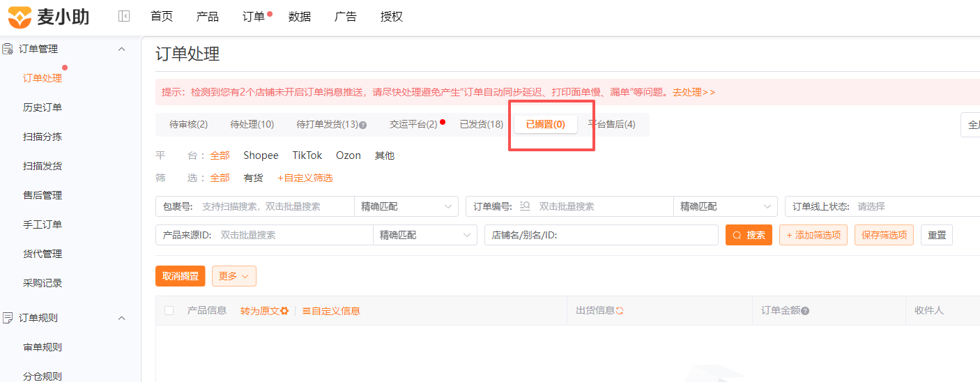Open the 订单线上状态 请选择 dropdown
The image size is (980, 382).
[x=882, y=206]
